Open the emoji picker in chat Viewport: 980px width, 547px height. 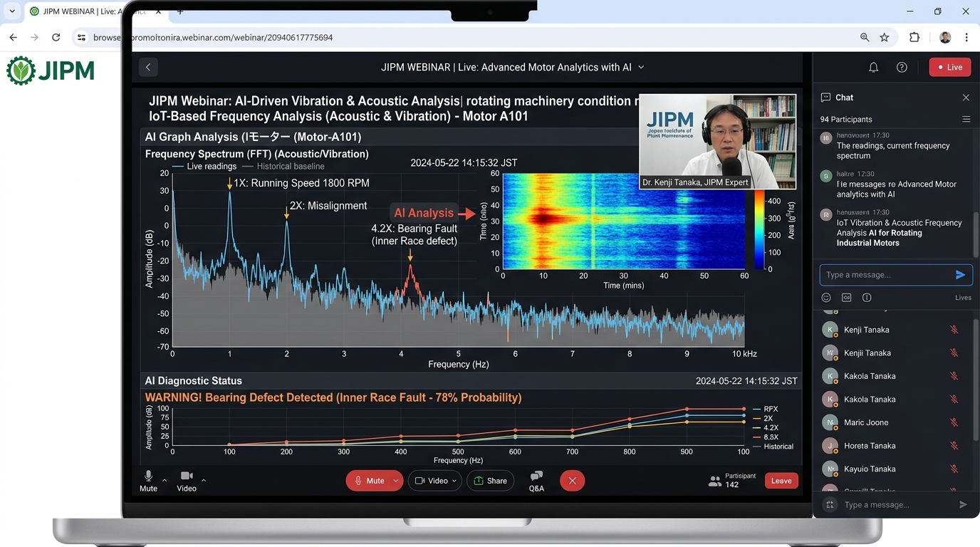(x=826, y=298)
